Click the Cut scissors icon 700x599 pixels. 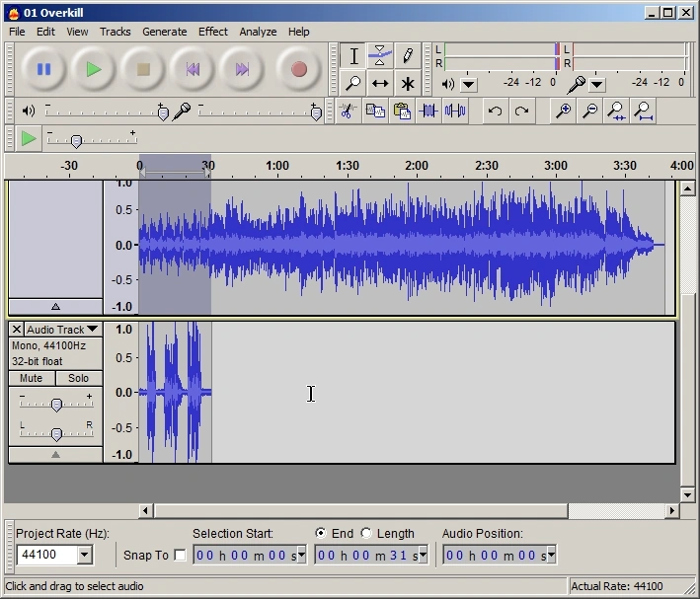click(x=348, y=112)
